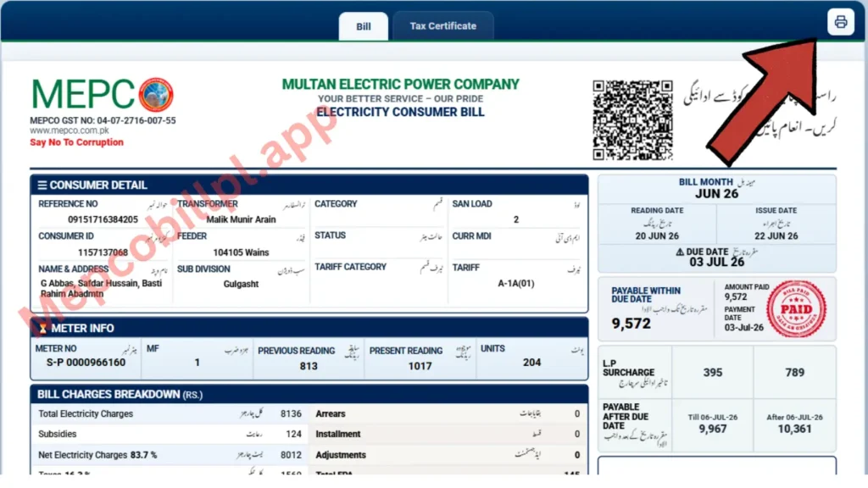The width and height of the screenshot is (868, 488).
Task: Click the due date warning icon
Action: (680, 252)
